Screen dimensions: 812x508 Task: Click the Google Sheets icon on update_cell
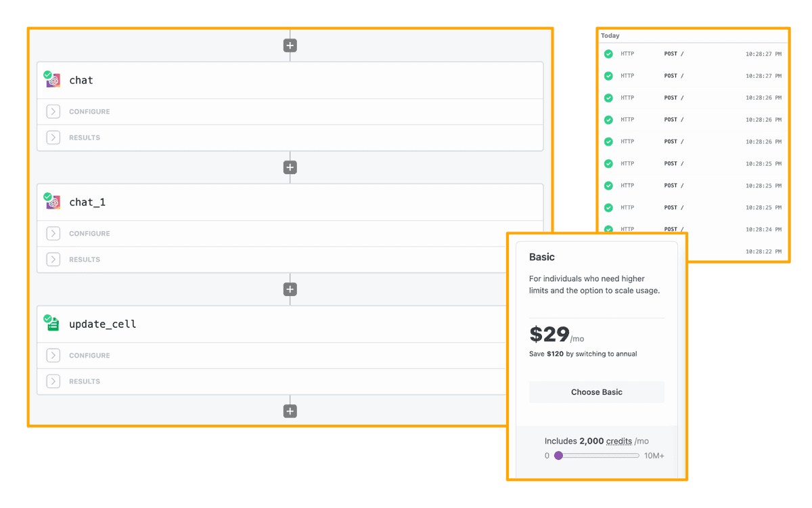[x=53, y=324]
